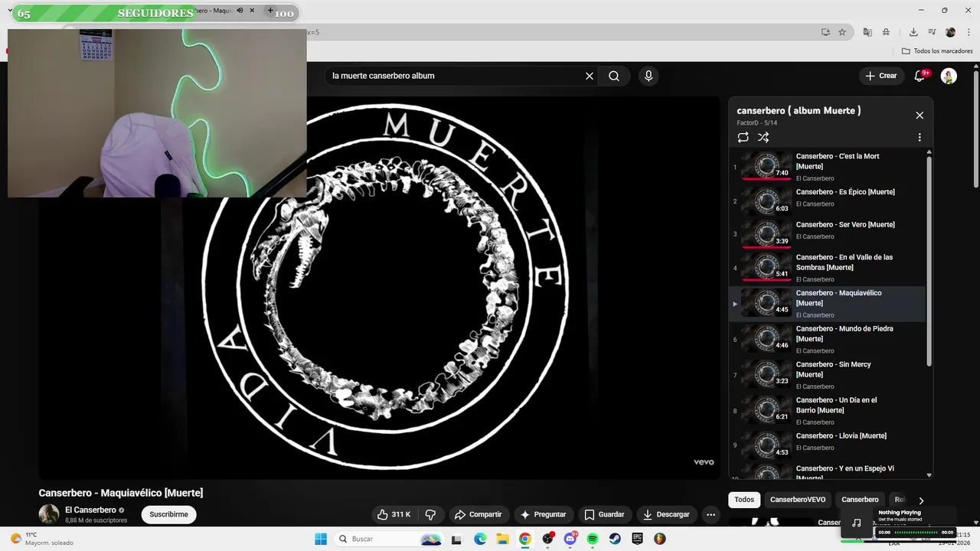Open El Canserbero channel link
This screenshot has height=551, width=980.
[90, 510]
